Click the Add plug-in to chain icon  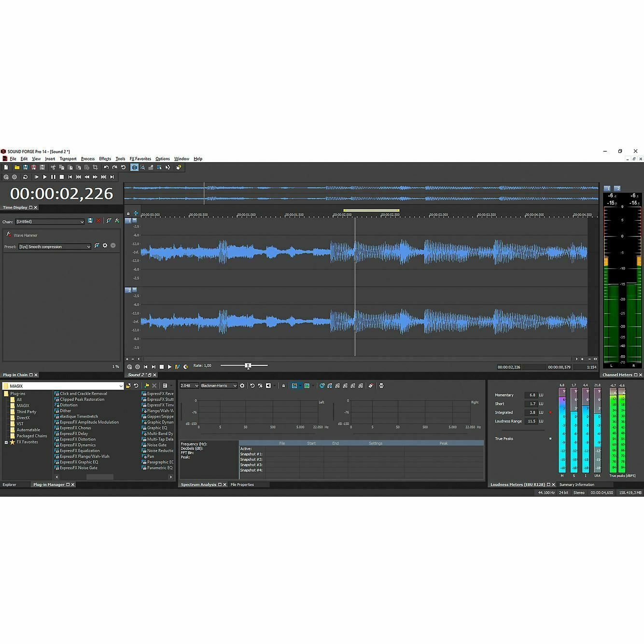(117, 221)
